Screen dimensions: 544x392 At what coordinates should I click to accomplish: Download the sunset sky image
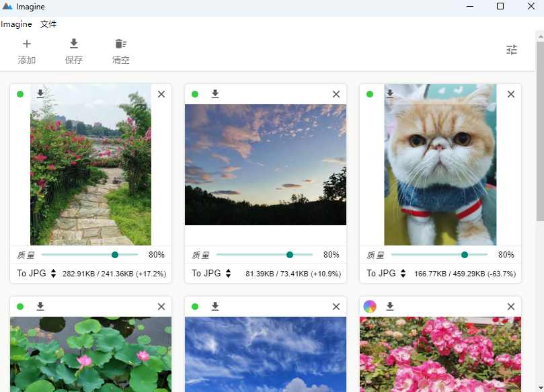tap(215, 93)
